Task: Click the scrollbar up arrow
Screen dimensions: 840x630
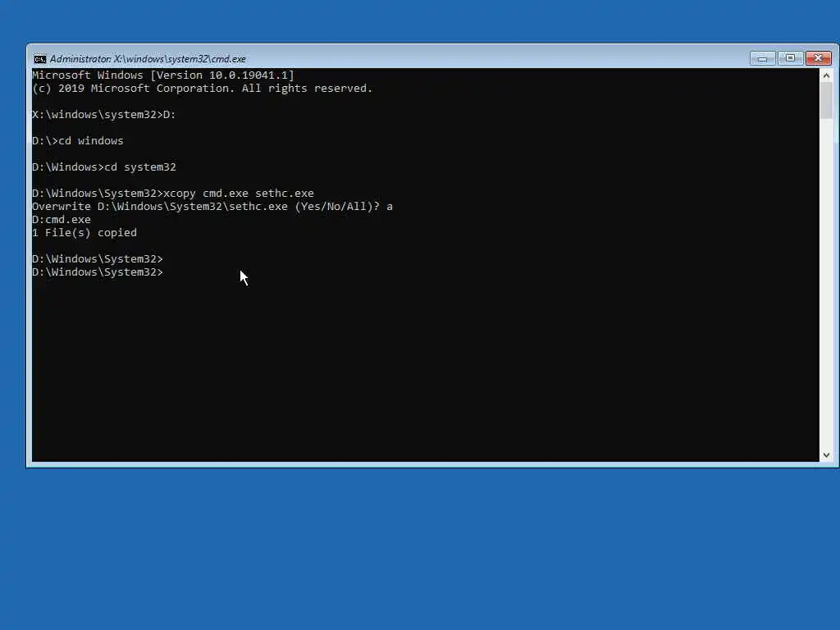Action: click(x=826, y=75)
